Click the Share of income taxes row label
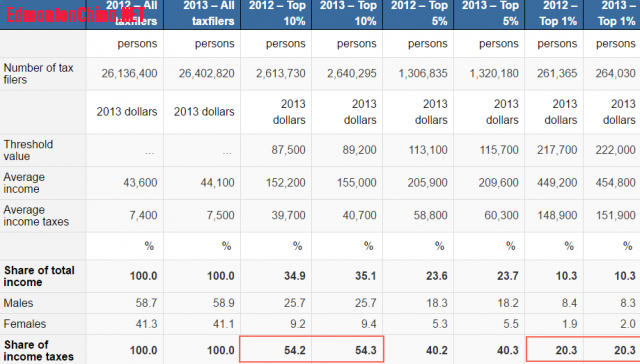The image size is (640, 364). tap(38, 350)
